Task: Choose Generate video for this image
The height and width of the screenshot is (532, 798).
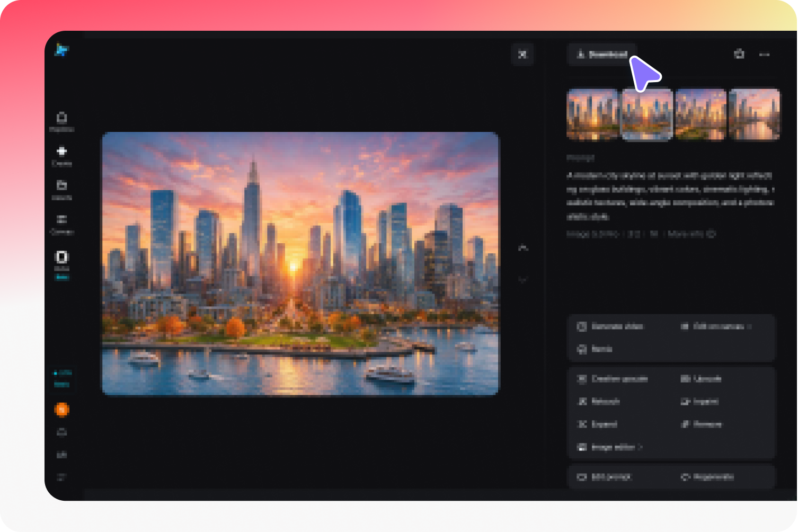Action: coord(610,326)
